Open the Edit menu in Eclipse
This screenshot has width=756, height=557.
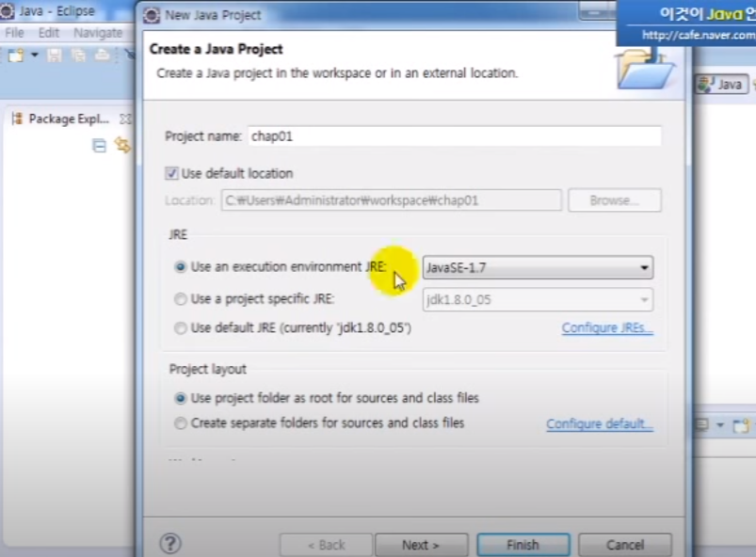coord(49,33)
